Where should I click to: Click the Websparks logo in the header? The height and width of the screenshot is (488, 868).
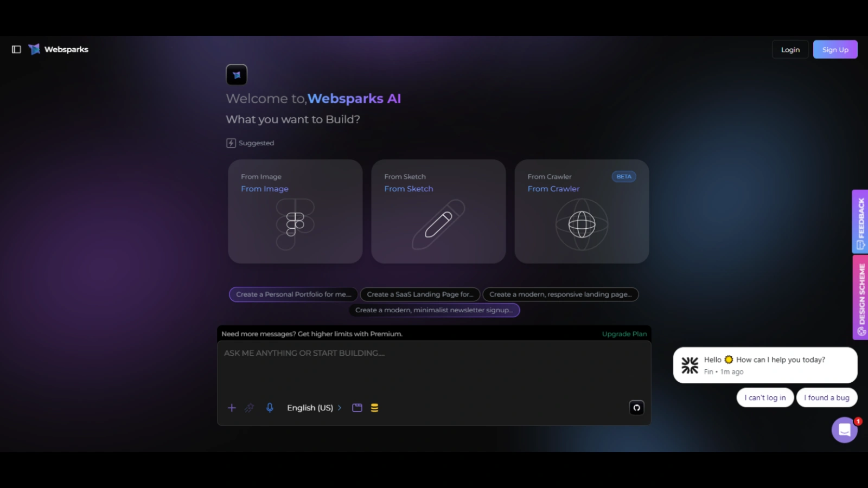[x=58, y=49]
